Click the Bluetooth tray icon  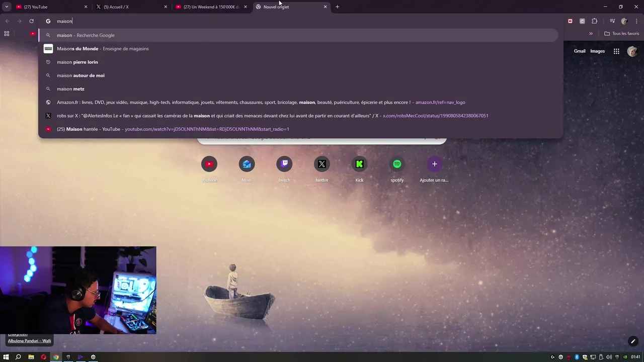click(577, 357)
